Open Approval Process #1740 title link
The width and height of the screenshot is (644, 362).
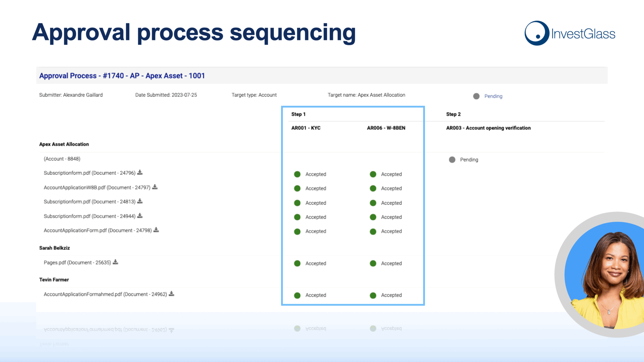pos(122,76)
